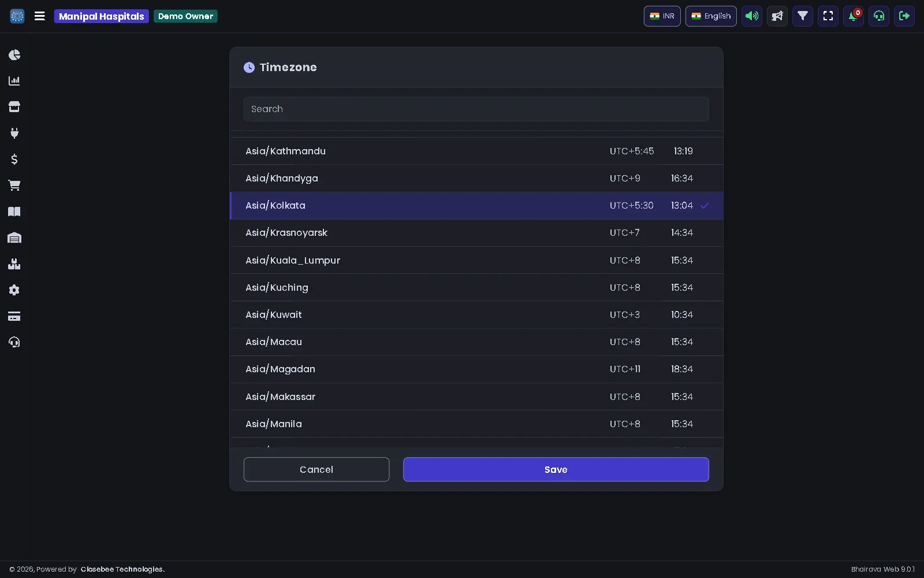The height and width of the screenshot is (578, 924).
Task: Choose the Asia/Makassar timezone
Action: point(476,397)
